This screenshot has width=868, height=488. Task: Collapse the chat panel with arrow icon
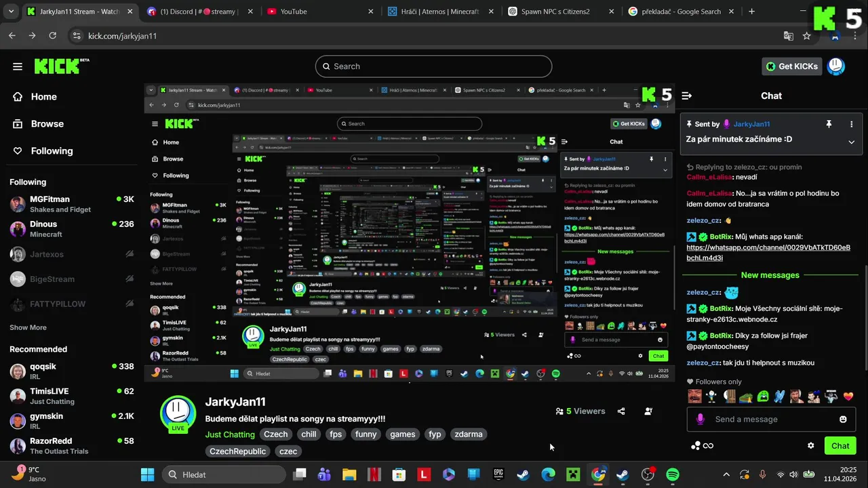[x=686, y=96]
